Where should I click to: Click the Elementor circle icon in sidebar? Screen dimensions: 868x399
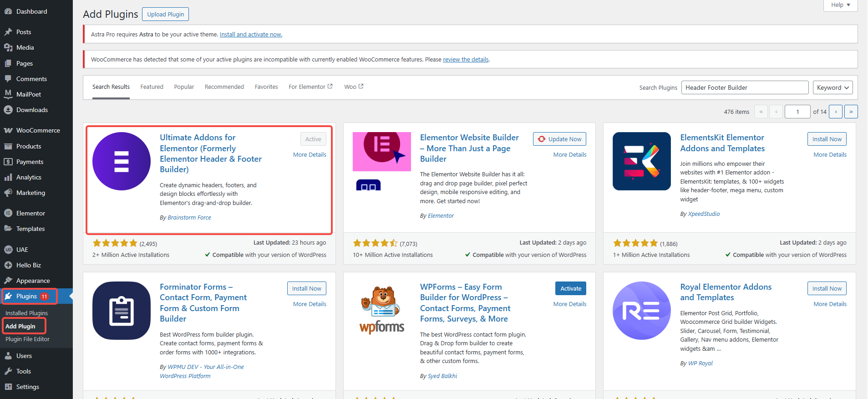click(8, 213)
